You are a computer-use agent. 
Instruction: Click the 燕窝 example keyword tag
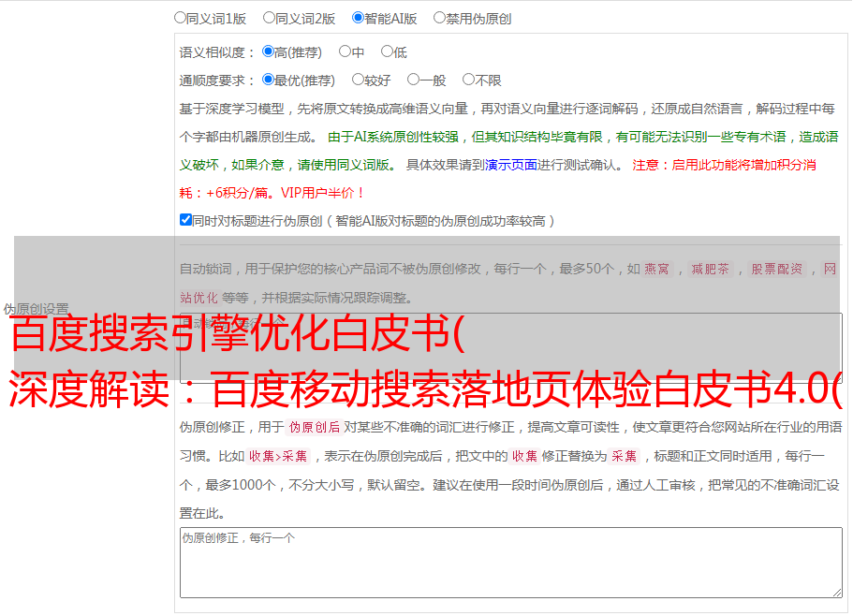656,269
